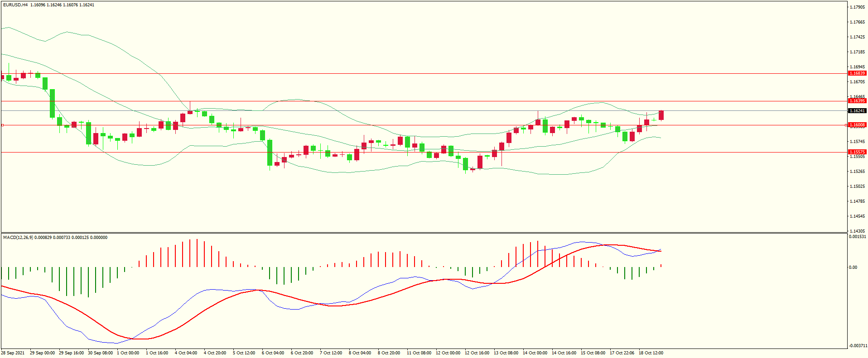Click the EURUSD,H4 chart title label

[x=15, y=5]
